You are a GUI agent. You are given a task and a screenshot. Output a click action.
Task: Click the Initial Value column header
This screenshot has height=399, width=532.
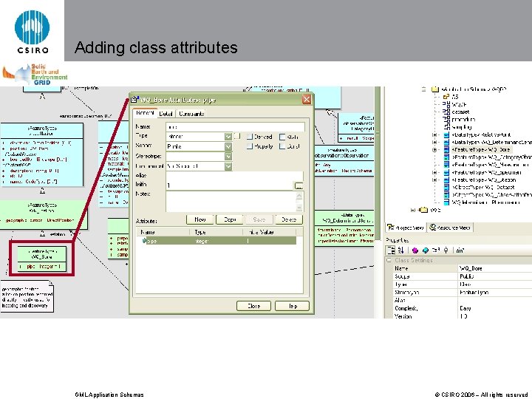(x=270, y=232)
